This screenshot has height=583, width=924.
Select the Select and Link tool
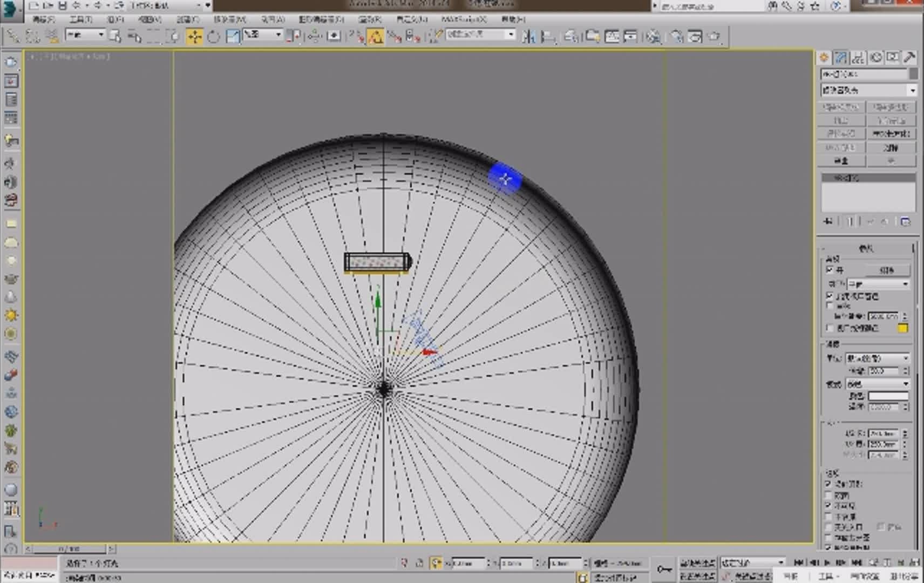(12, 36)
